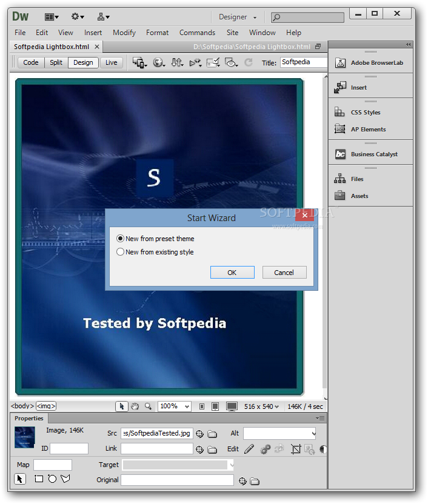The width and height of the screenshot is (428, 504).
Task: Open the Adobe BrowserLab panel
Action: pos(370,63)
